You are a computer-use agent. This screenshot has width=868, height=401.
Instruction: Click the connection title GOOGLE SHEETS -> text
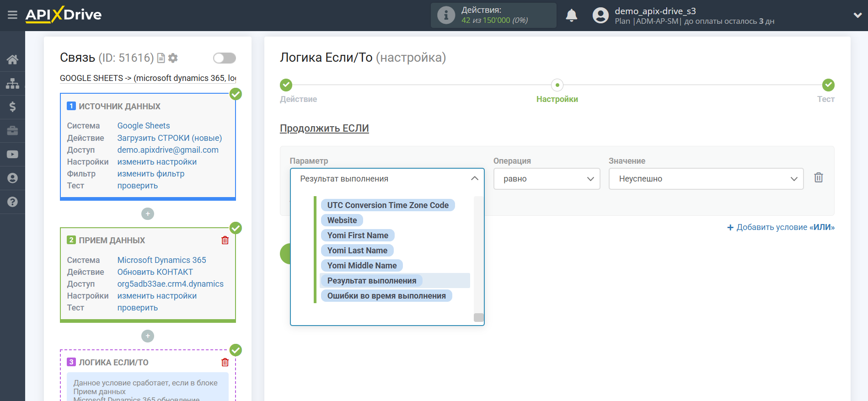pos(148,78)
